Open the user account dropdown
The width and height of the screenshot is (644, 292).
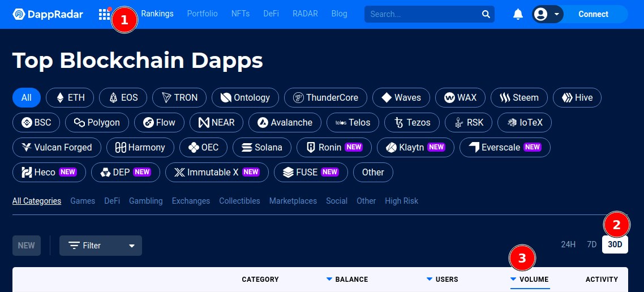547,14
